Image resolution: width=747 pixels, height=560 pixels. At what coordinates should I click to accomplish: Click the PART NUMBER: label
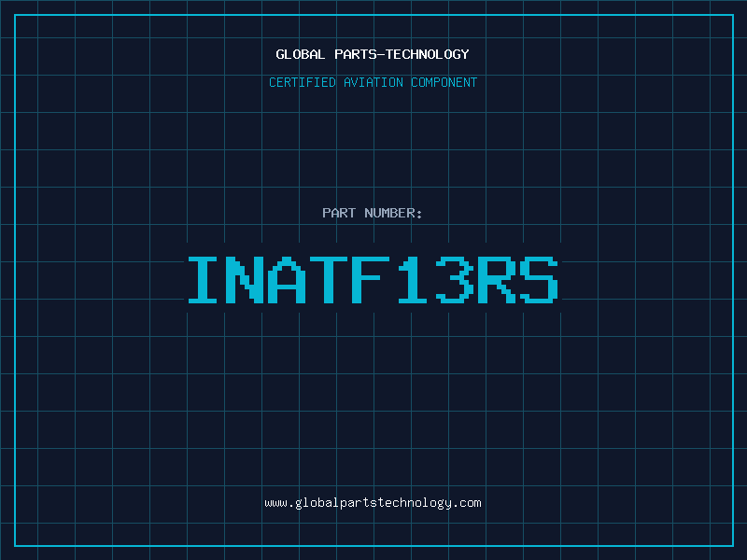[x=373, y=213]
